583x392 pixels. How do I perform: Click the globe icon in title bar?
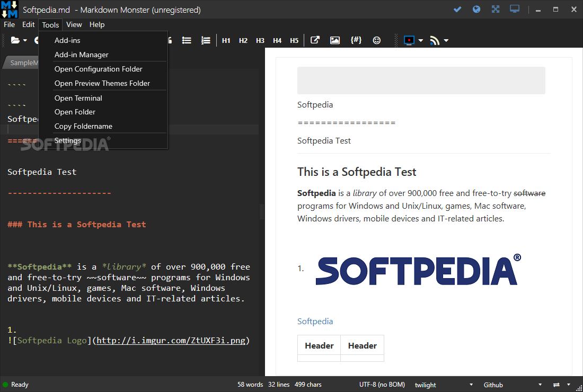point(476,9)
